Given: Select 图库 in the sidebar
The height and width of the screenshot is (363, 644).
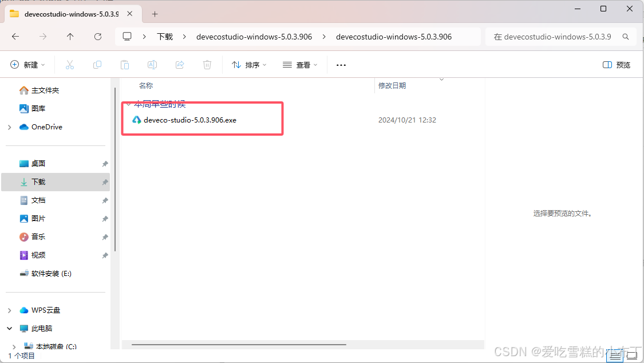Looking at the screenshot, I should pyautogui.click(x=38, y=108).
